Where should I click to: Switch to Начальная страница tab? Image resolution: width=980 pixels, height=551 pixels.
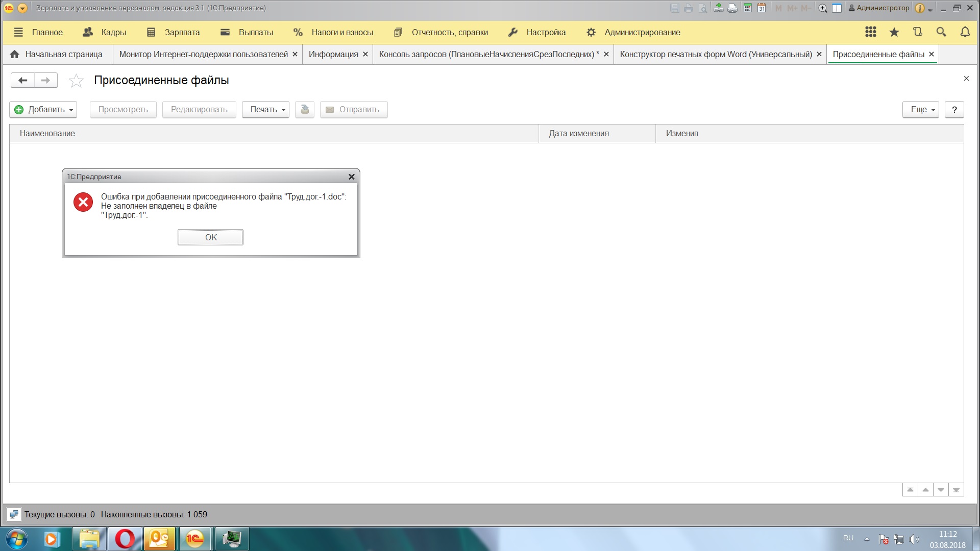pos(57,54)
